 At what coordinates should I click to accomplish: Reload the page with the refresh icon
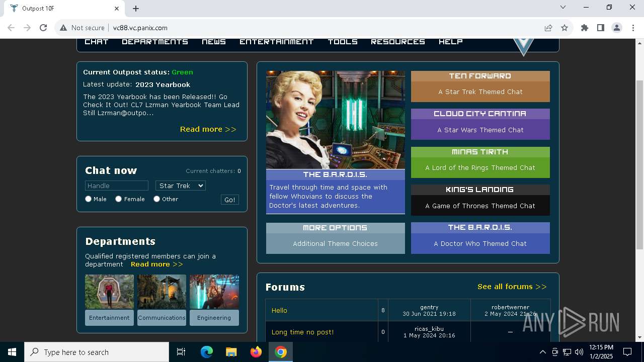coord(43,28)
